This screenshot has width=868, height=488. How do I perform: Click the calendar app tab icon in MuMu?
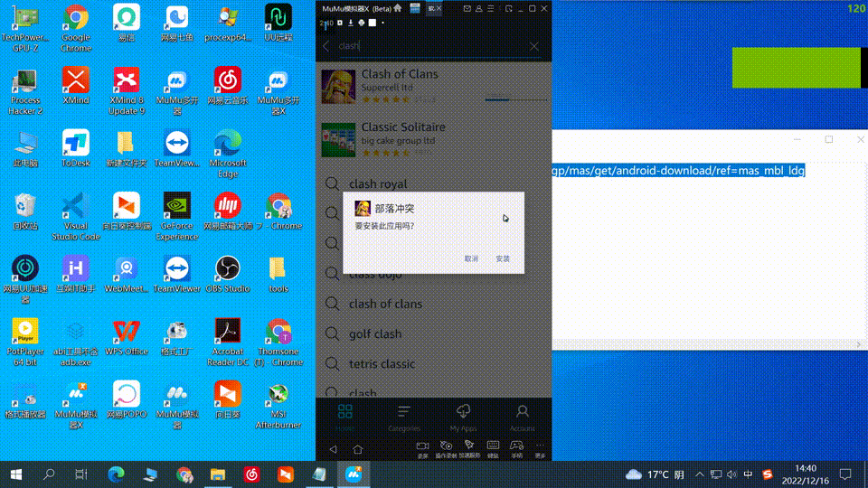click(415, 8)
